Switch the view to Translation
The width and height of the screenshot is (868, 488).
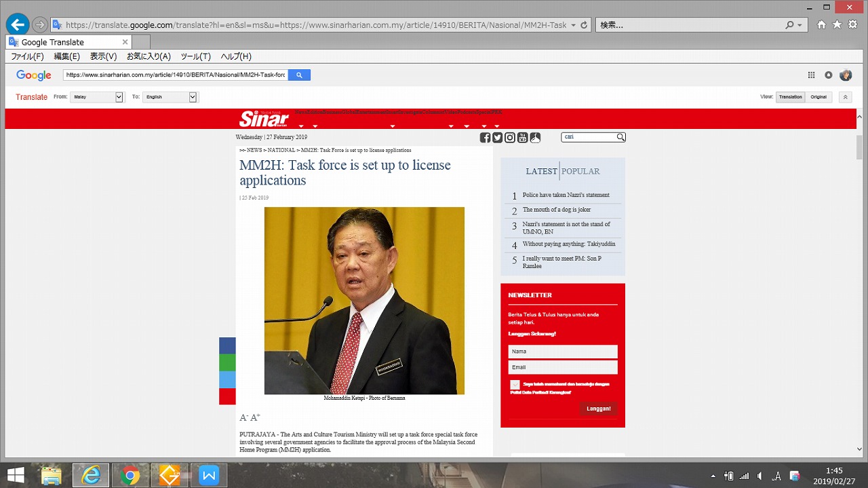point(790,97)
